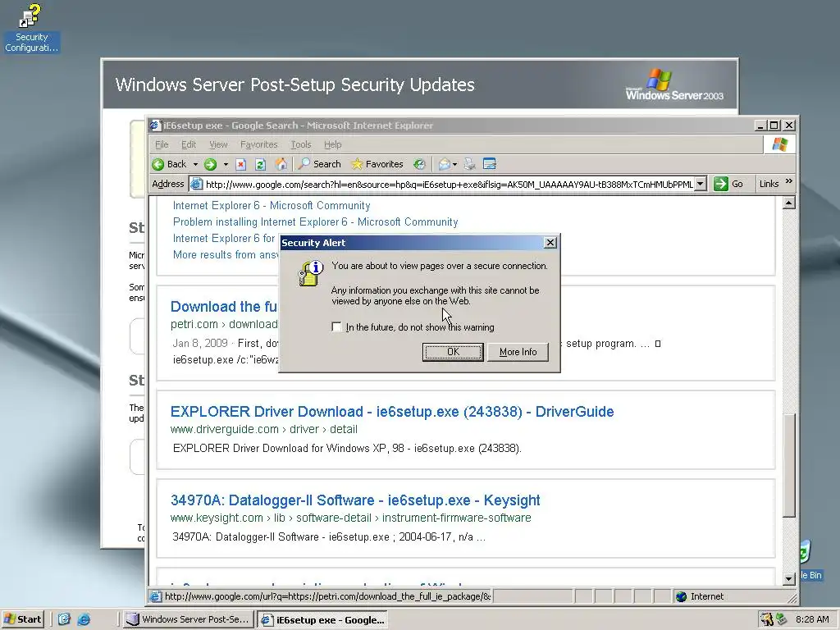This screenshot has width=840, height=630.
Task: Click the History toolbar icon
Action: pos(419,164)
